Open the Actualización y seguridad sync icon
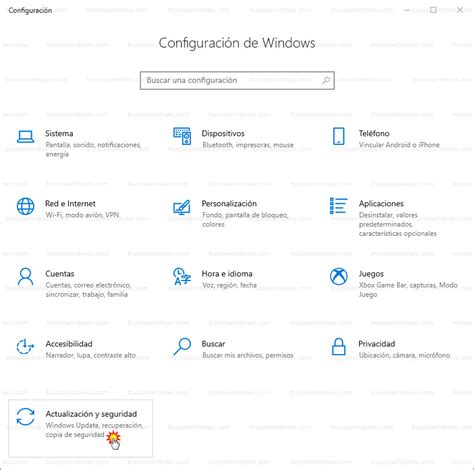The height and width of the screenshot is (470, 474). click(25, 417)
